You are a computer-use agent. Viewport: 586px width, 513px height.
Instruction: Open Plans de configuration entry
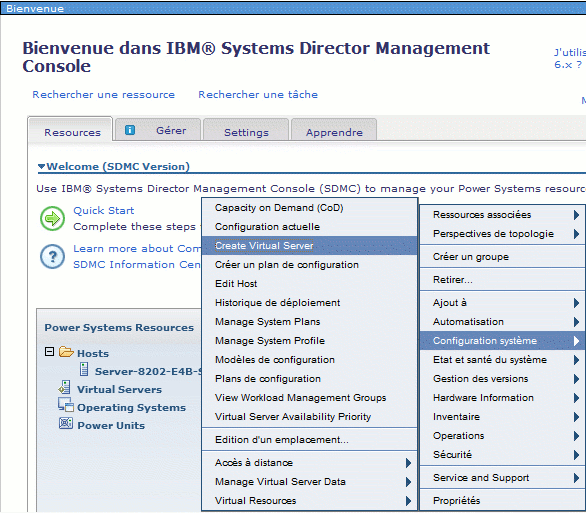tap(309, 379)
